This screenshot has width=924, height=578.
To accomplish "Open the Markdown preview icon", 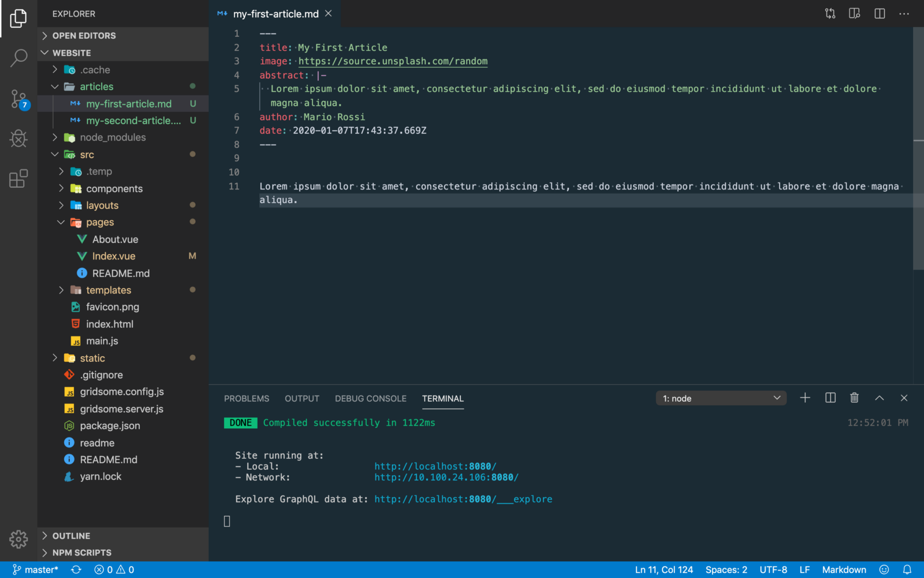I will click(x=854, y=13).
